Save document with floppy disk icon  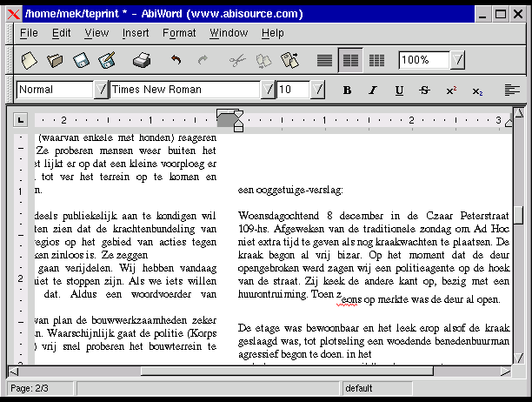(x=81, y=60)
